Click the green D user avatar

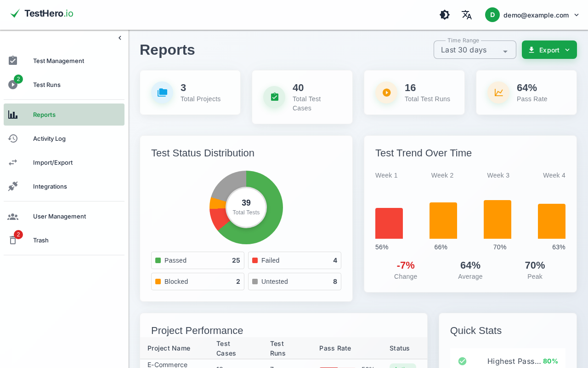click(x=492, y=15)
